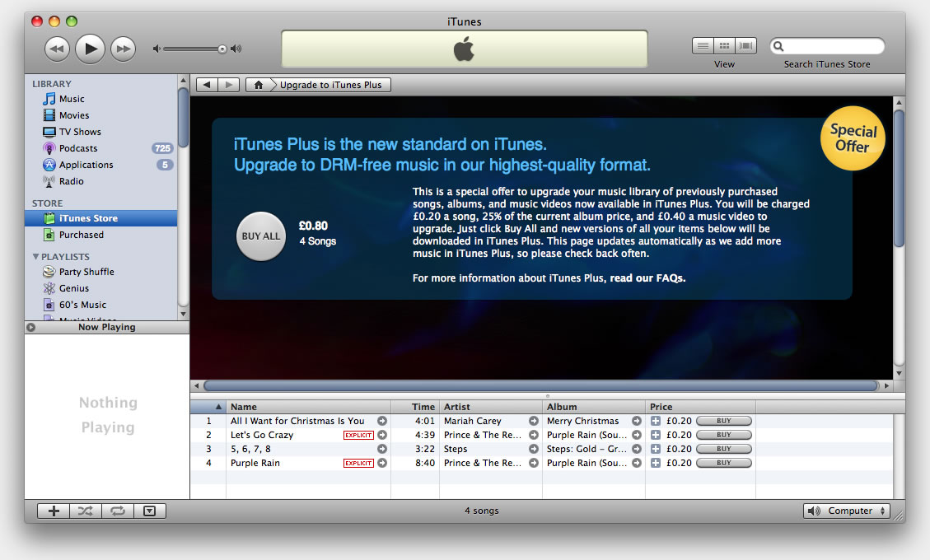Image resolution: width=930 pixels, height=560 pixels.
Task: Open the Computer speakers dropdown
Action: point(846,511)
